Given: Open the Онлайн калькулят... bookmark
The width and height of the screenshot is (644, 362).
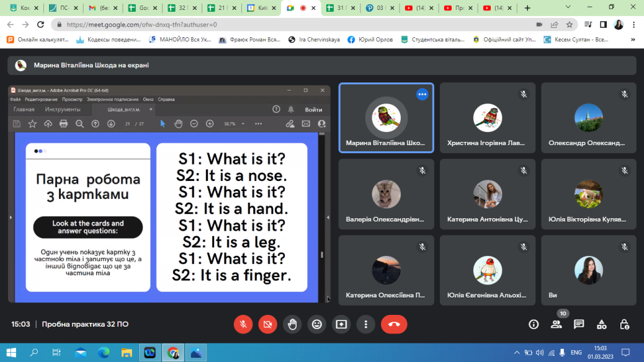Looking at the screenshot, I should (x=37, y=39).
